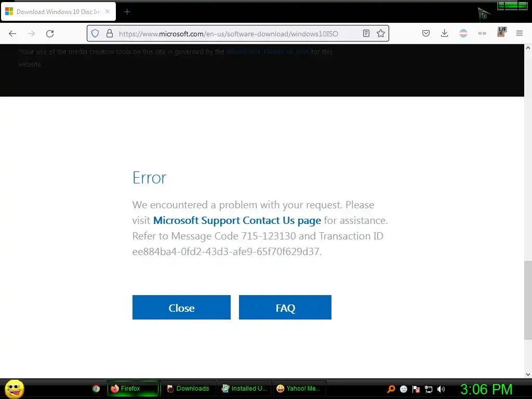Save page to Pocket

[426, 33]
